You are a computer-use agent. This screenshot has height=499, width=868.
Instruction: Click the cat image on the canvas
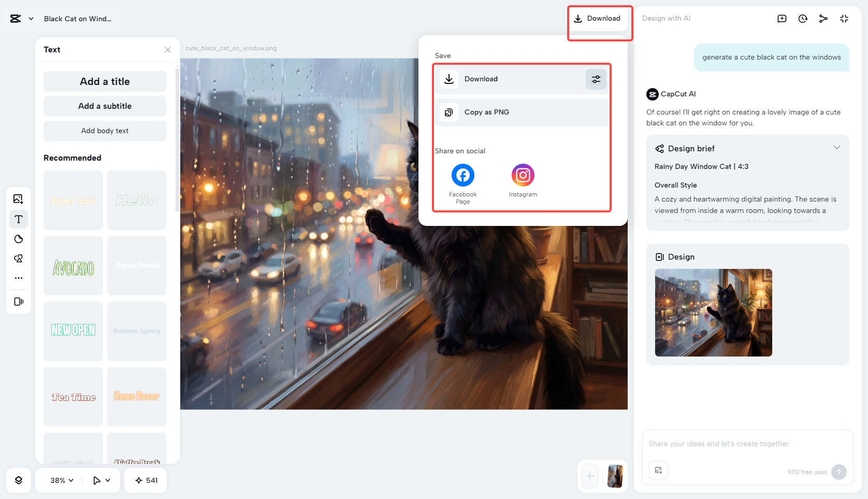click(x=404, y=234)
